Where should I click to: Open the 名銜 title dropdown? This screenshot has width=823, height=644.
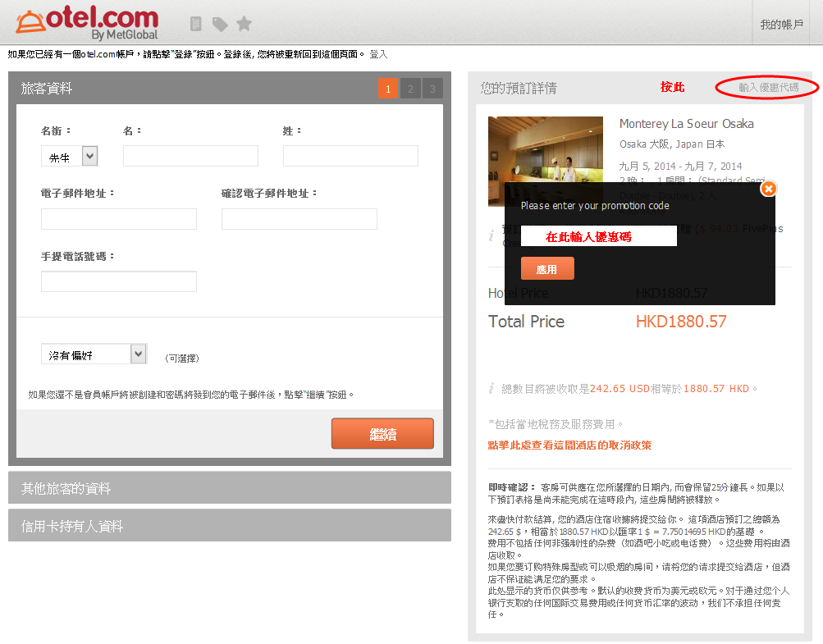(x=69, y=157)
